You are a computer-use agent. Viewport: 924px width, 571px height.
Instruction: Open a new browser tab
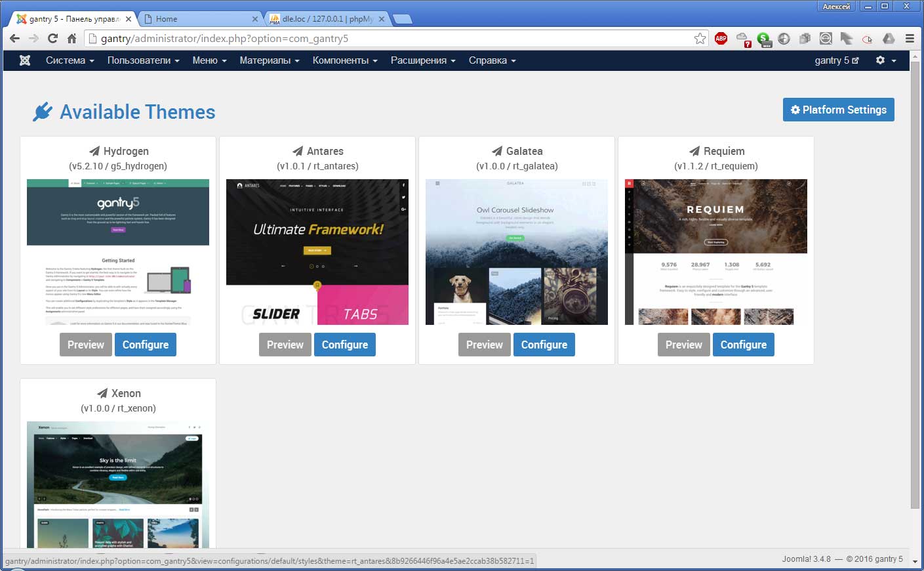[402, 19]
